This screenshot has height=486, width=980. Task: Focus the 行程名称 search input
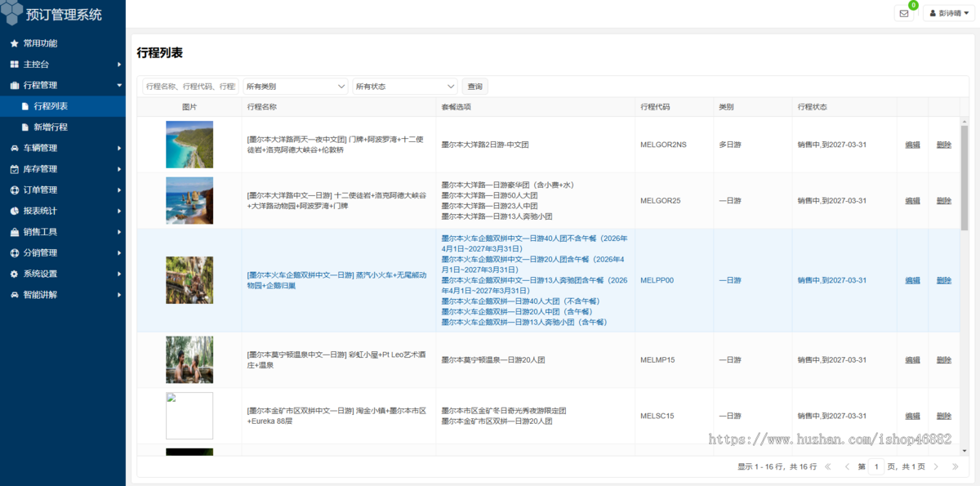(x=190, y=86)
